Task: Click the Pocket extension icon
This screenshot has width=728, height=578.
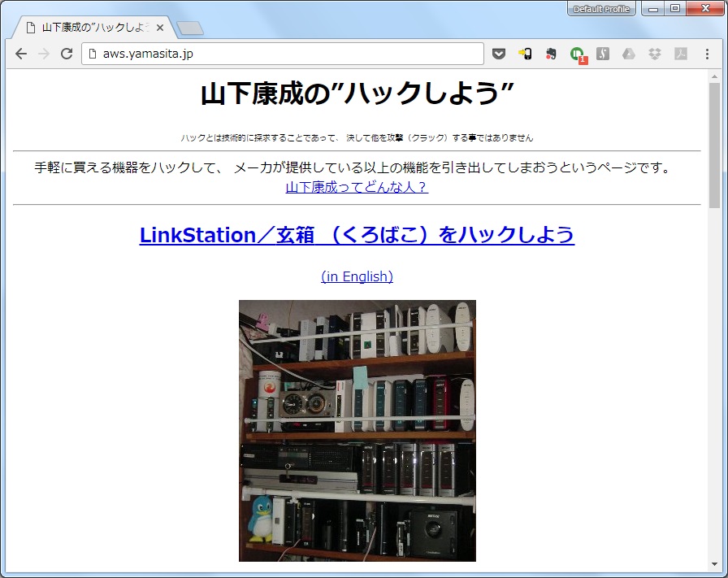Action: (x=499, y=54)
